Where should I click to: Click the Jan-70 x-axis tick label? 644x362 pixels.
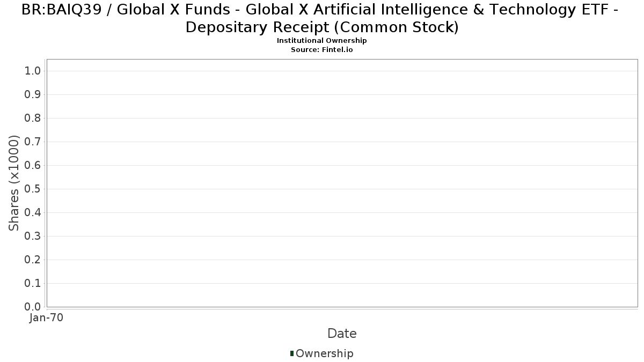coord(47,317)
